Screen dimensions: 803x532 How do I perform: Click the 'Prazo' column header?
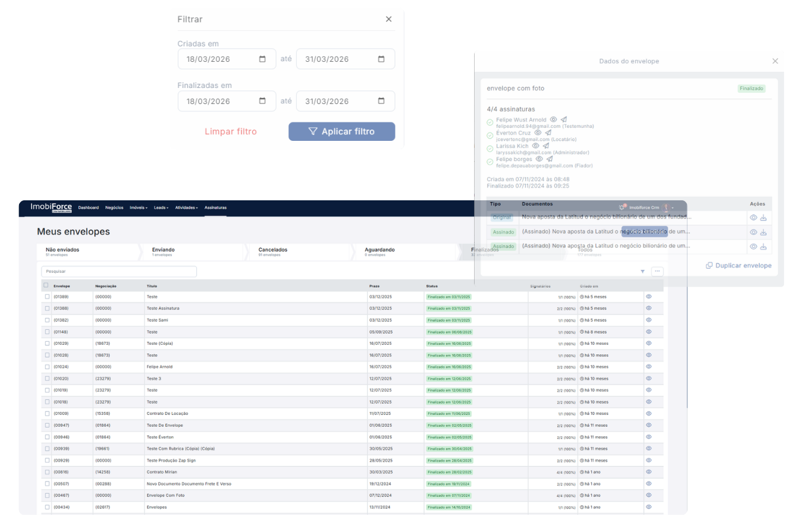[374, 286]
